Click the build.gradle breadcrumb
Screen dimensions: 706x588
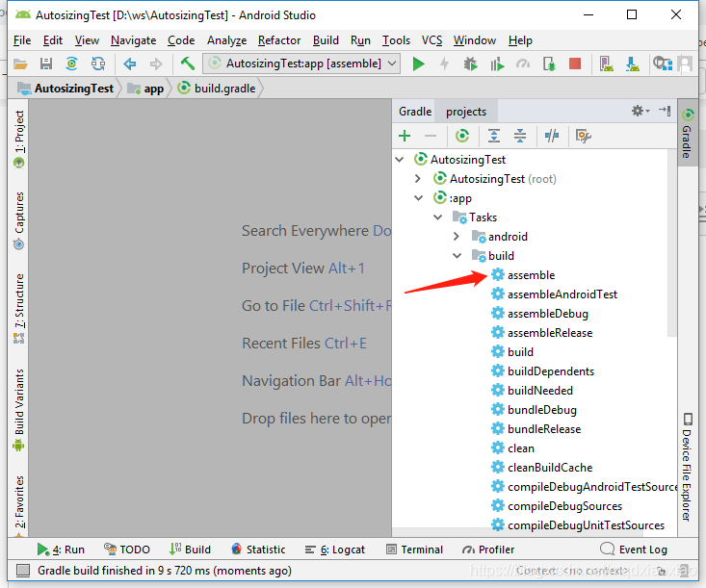point(217,89)
